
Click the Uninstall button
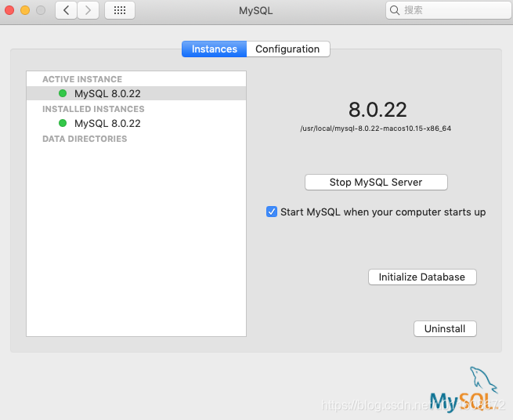(x=445, y=328)
